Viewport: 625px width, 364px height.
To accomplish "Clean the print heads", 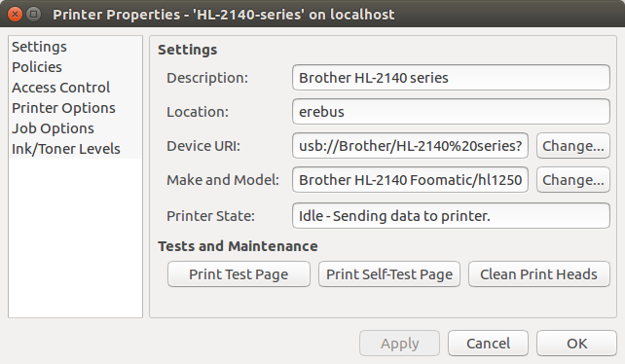I will [539, 274].
